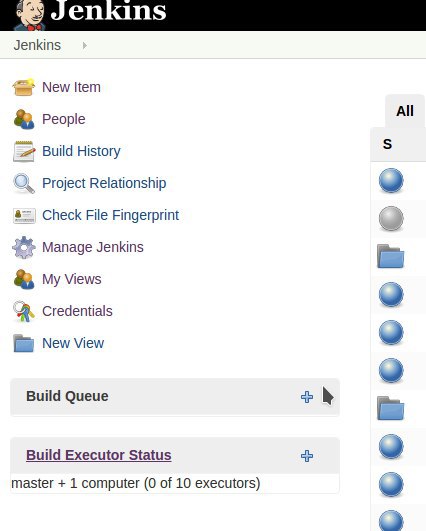
Task: Click the My Views people icon
Action: click(24, 279)
